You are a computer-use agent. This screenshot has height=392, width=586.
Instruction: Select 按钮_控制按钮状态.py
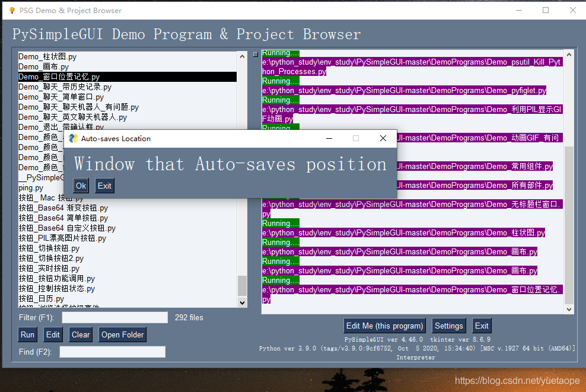click(127, 288)
